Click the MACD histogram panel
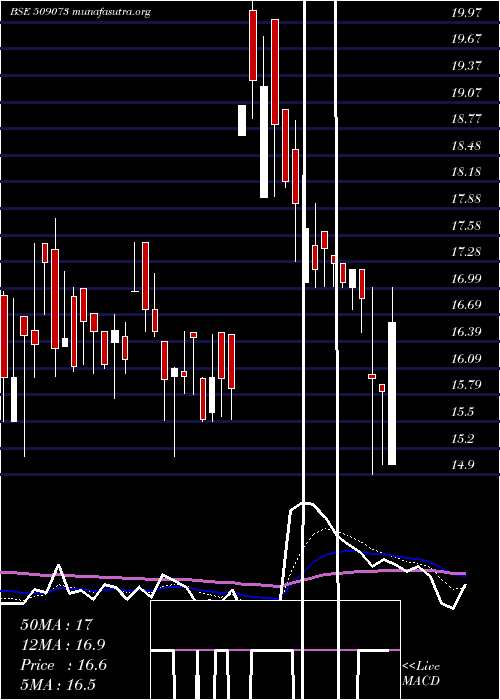 point(275,650)
